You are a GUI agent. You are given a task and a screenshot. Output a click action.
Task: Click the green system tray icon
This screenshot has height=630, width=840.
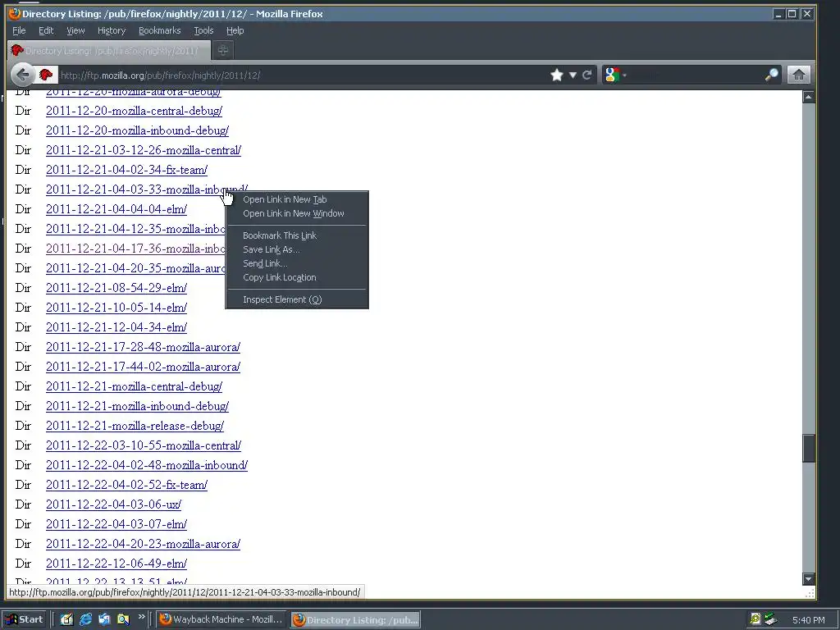[x=755, y=619]
